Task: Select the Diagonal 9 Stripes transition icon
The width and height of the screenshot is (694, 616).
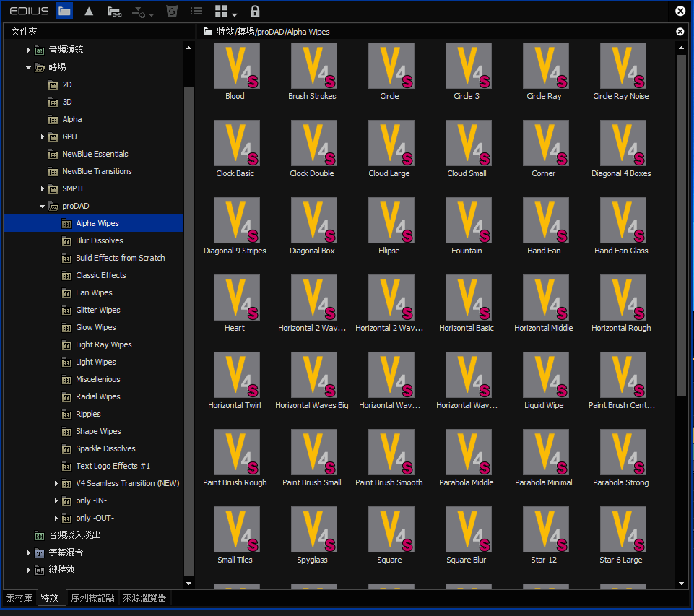Action: [x=236, y=220]
